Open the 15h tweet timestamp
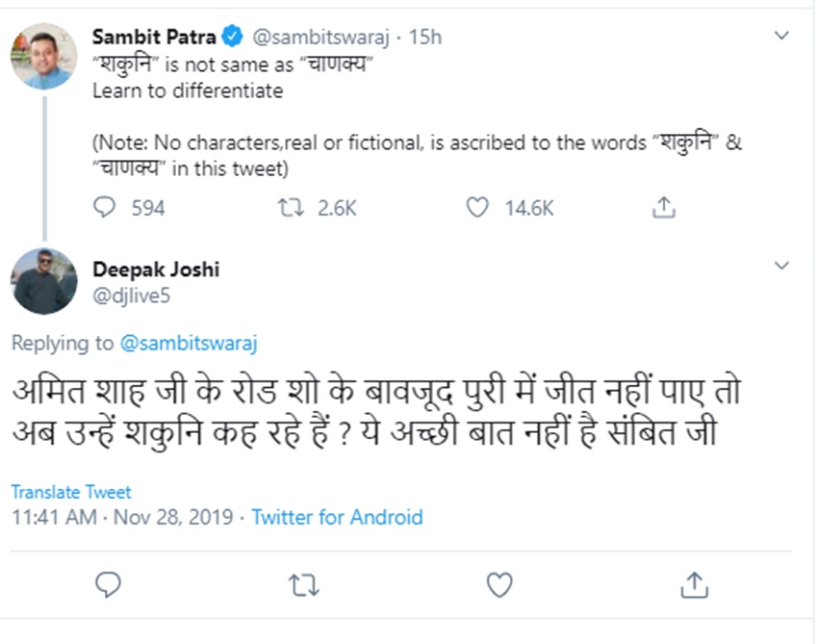 click(424, 38)
